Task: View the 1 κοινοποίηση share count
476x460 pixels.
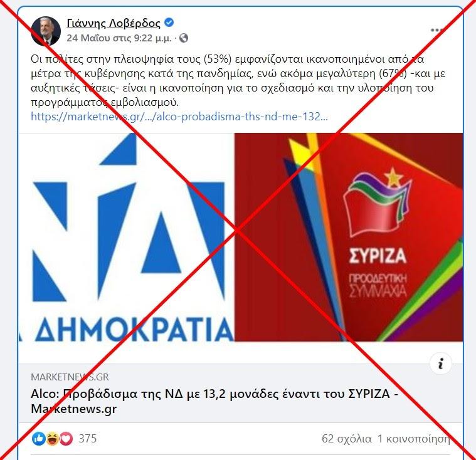Action: (413, 439)
